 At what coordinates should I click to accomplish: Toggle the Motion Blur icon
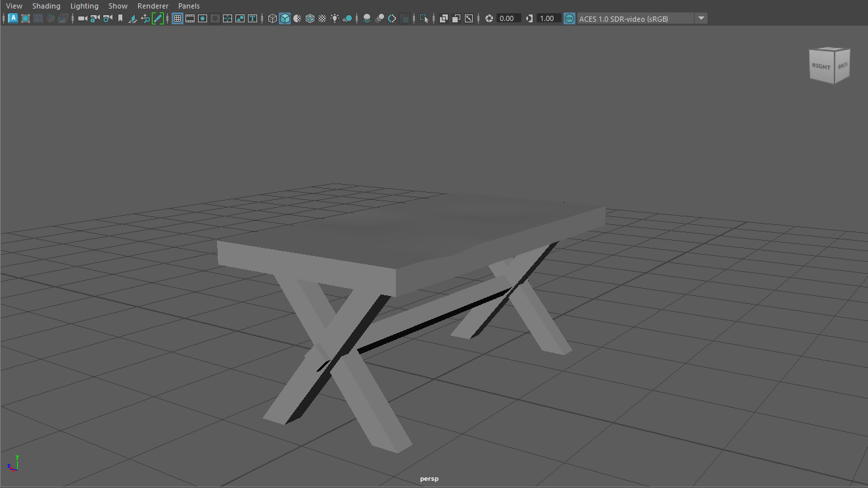point(379,18)
